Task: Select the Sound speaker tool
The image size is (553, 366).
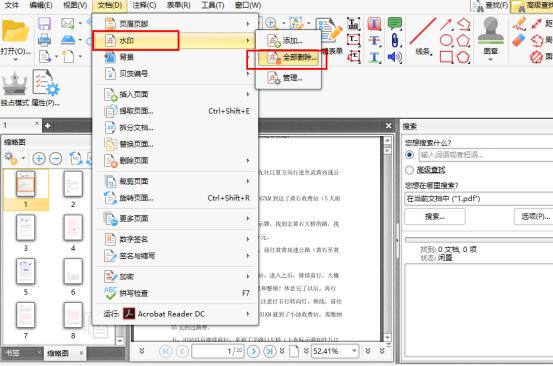Action: (x=395, y=57)
